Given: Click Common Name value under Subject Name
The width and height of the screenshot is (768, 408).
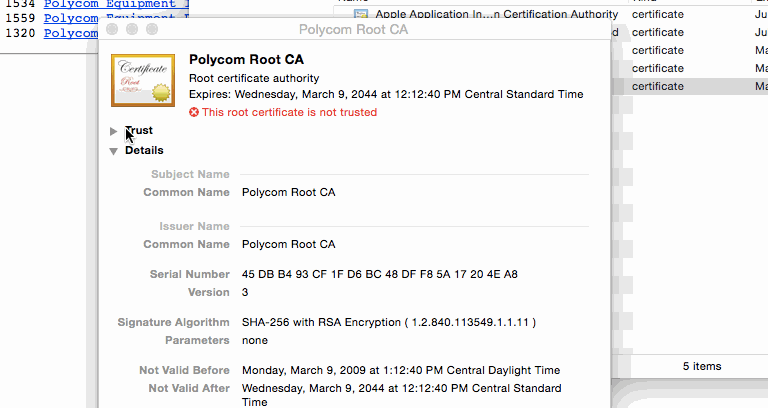Looking at the screenshot, I should click(x=288, y=192).
